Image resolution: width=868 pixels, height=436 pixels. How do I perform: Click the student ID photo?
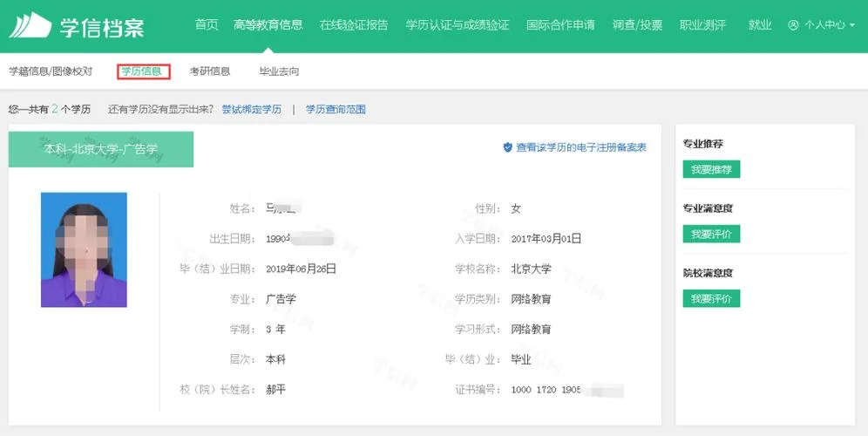tap(85, 250)
